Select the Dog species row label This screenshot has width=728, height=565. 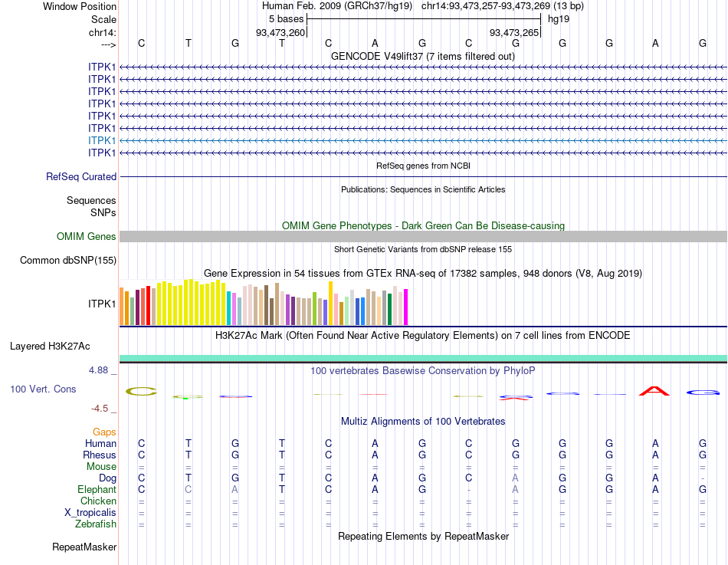tap(108, 478)
